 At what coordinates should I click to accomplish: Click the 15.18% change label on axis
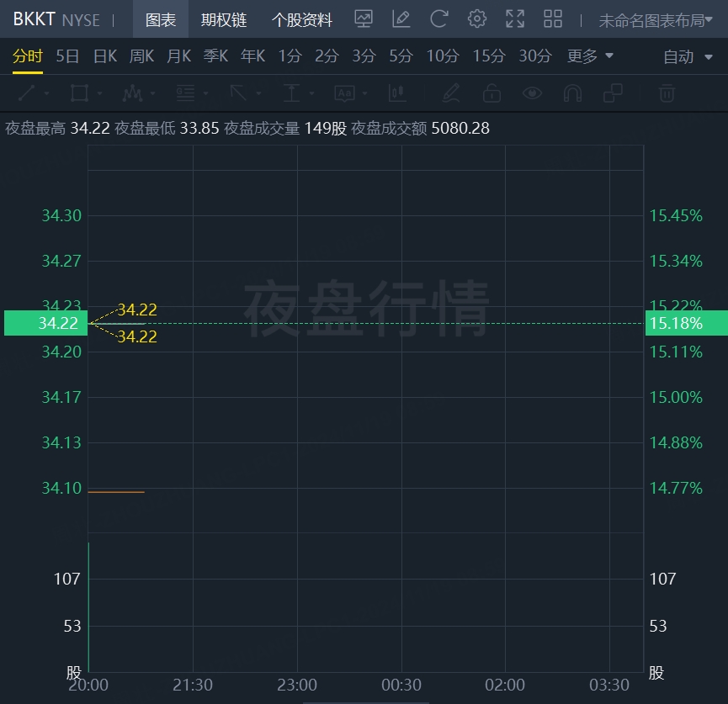click(x=686, y=323)
